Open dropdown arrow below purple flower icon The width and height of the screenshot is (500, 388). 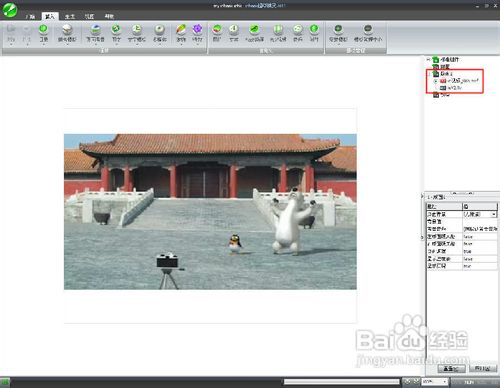pos(197,44)
